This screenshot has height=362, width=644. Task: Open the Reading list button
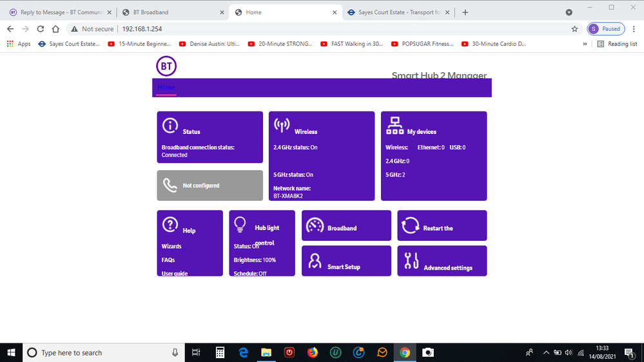click(x=617, y=44)
